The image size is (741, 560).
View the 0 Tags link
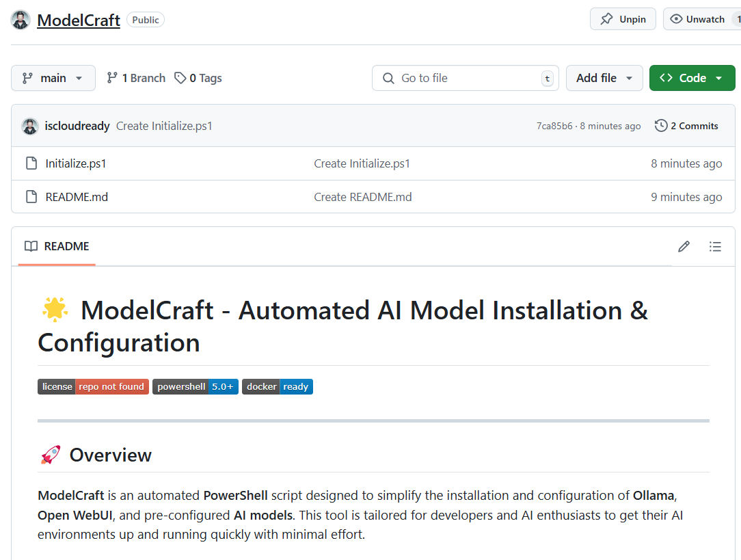pyautogui.click(x=198, y=78)
